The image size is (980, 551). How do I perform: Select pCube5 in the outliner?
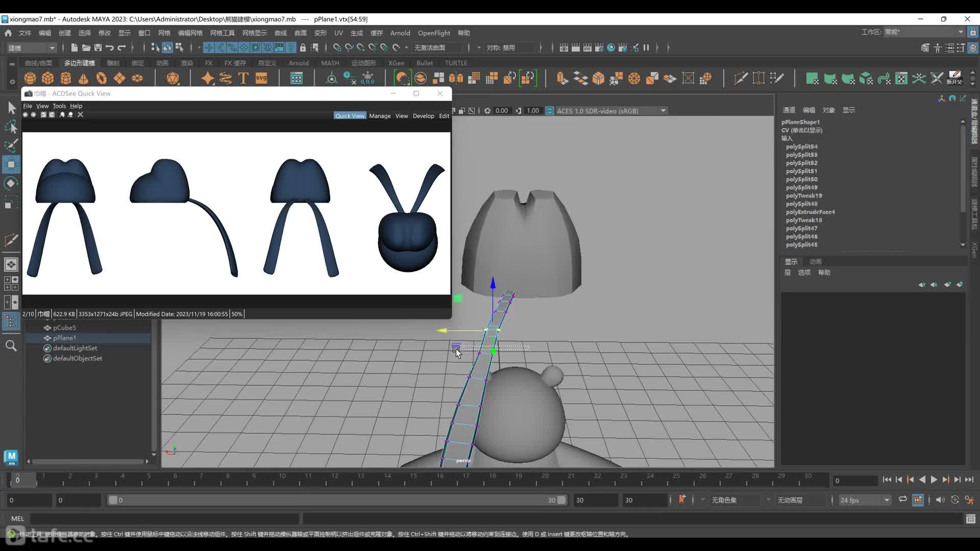tap(64, 328)
